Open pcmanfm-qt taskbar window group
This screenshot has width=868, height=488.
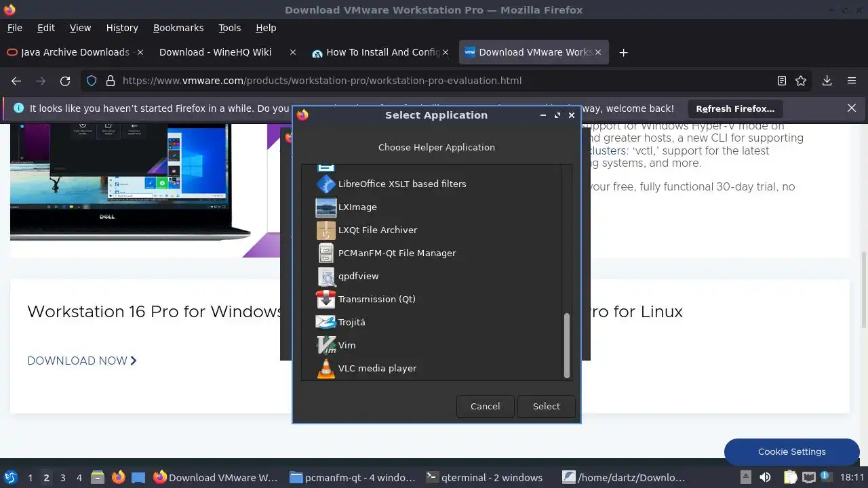coord(353,477)
